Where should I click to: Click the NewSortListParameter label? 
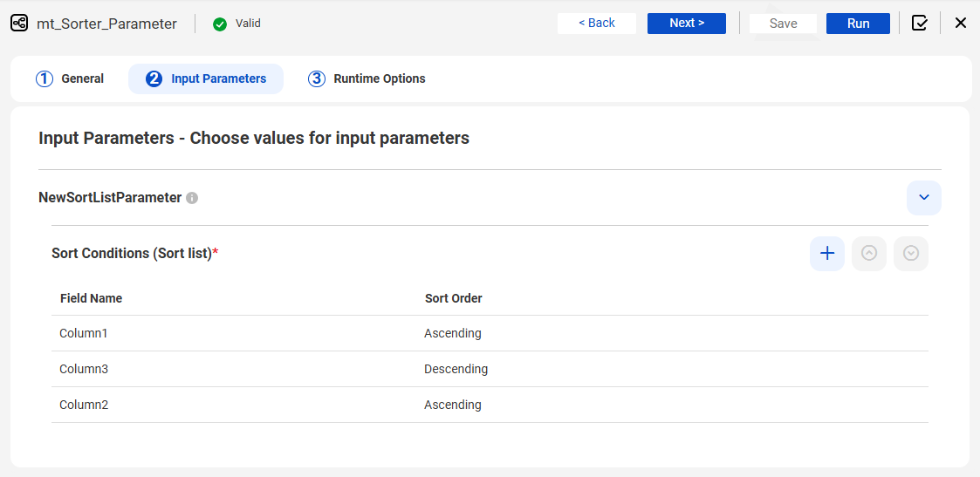click(110, 198)
